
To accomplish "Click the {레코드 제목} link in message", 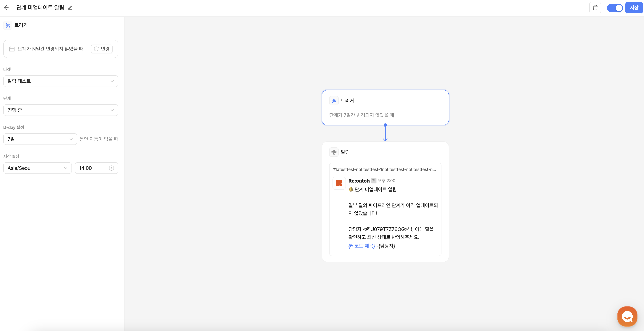I will pos(362,246).
